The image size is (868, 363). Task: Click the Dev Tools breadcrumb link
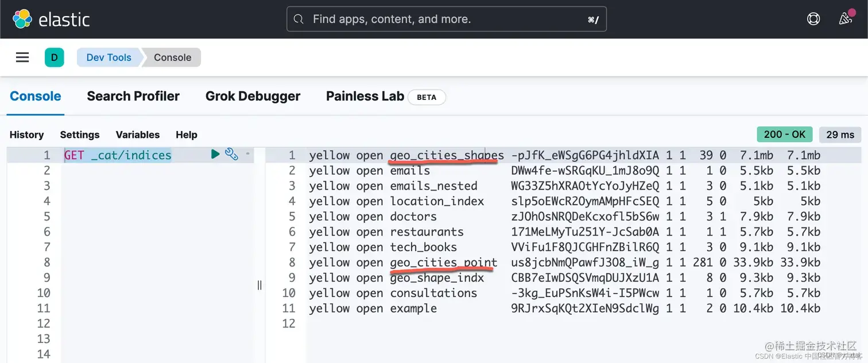tap(108, 57)
